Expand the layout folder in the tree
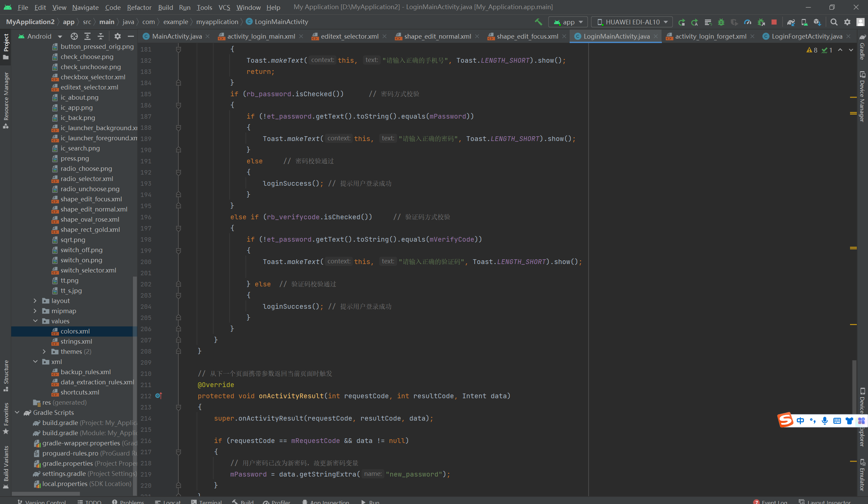Viewport: 868px width, 504px height. pyautogui.click(x=35, y=301)
